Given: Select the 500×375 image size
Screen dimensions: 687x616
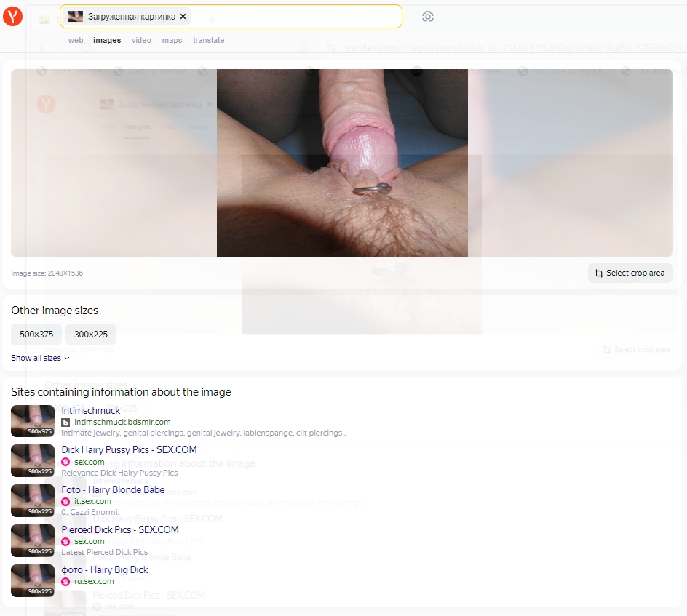Looking at the screenshot, I should point(36,335).
